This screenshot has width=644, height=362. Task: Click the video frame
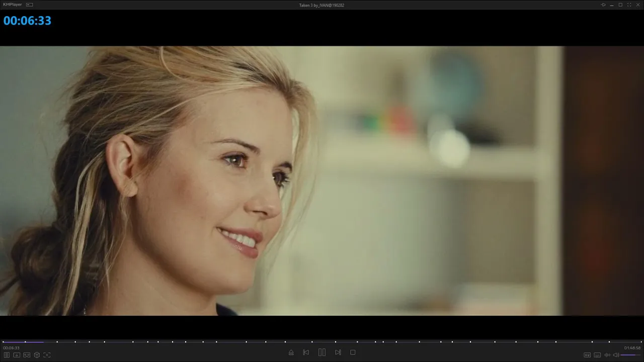tap(322, 181)
